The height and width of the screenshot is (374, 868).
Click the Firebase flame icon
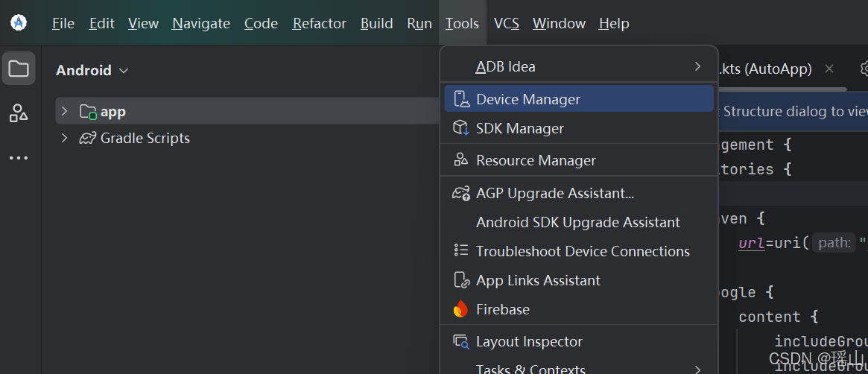pos(460,309)
